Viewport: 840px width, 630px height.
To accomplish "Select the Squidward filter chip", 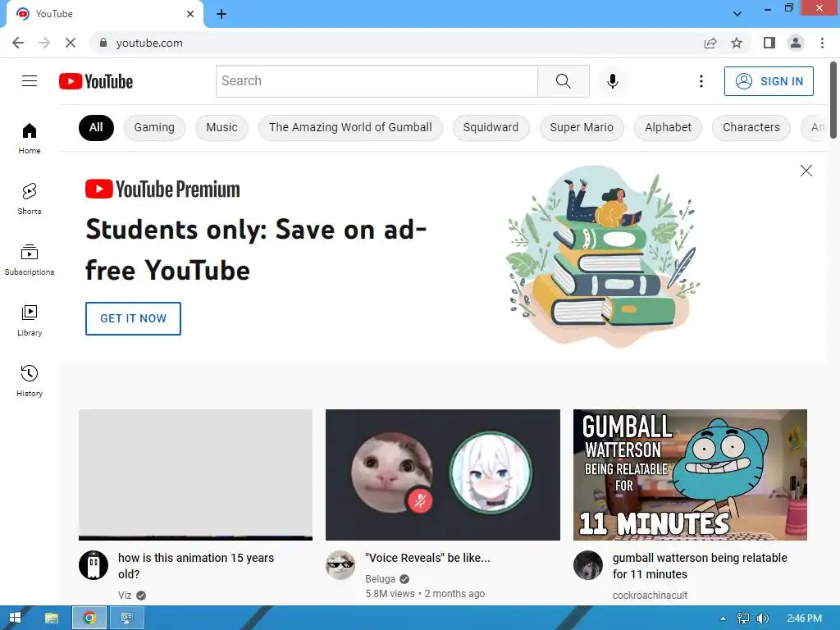I will tap(491, 127).
